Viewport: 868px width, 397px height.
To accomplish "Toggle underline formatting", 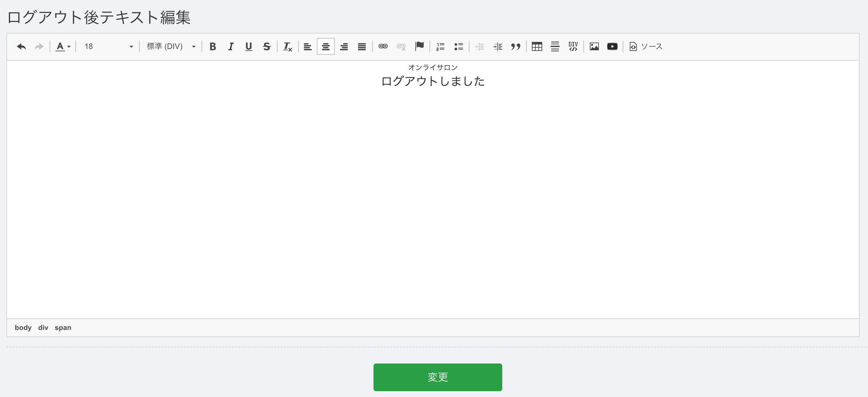I will [x=249, y=46].
